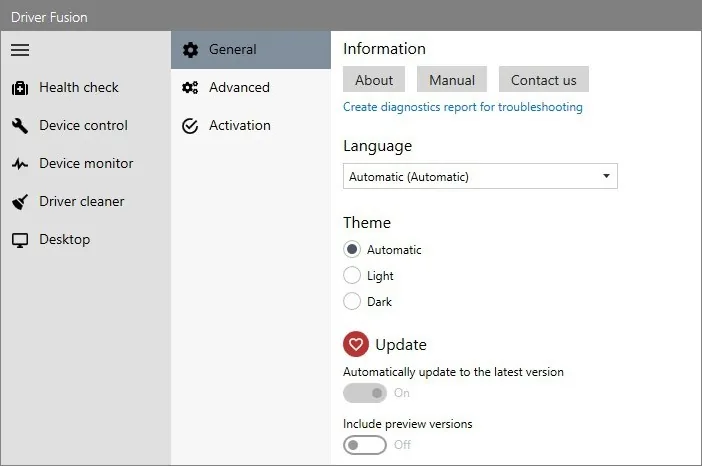
Task: Switch to the General settings tab
Action: click(251, 50)
